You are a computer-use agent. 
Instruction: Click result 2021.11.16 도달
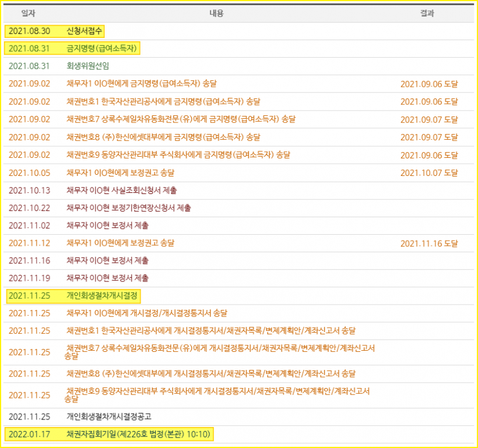point(429,244)
